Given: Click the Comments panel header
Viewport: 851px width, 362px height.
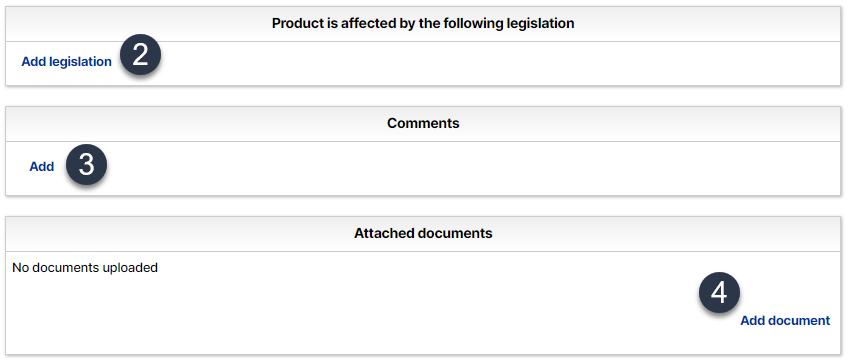Looking at the screenshot, I should click(423, 124).
